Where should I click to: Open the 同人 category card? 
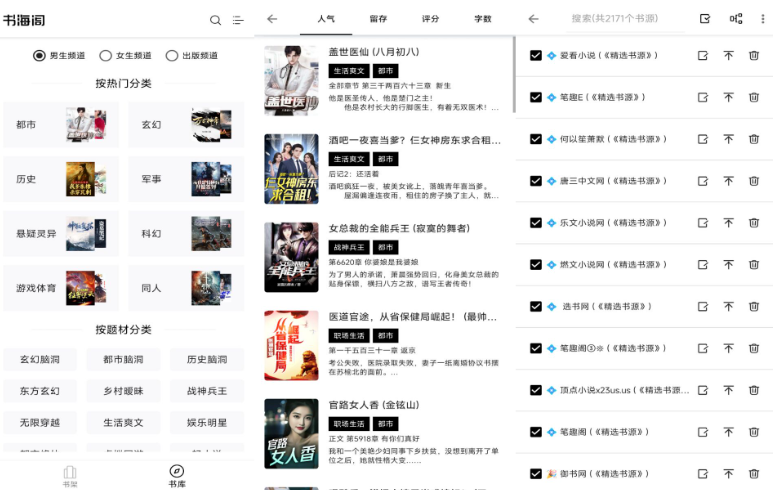186,288
